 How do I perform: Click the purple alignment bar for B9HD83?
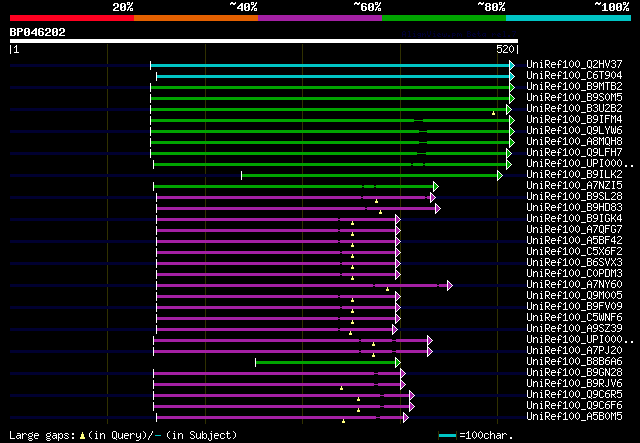(x=296, y=209)
